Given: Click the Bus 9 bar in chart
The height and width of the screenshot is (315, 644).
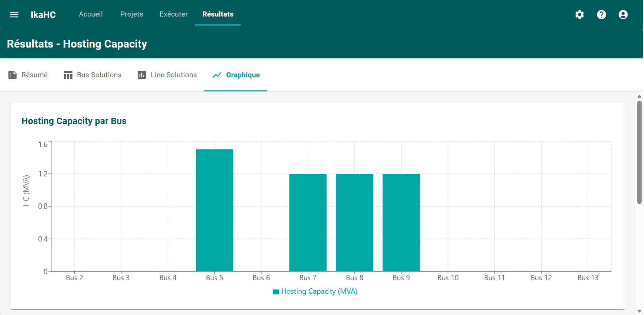Looking at the screenshot, I should [x=401, y=223].
